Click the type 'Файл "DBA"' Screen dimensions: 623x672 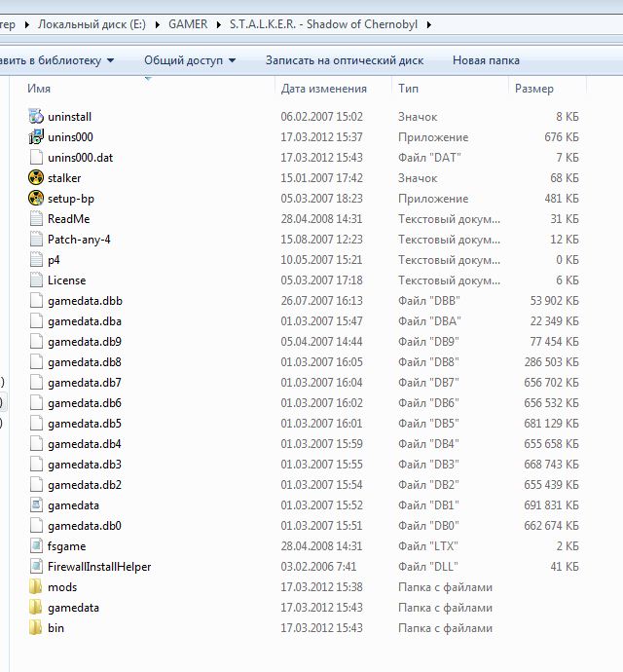(429, 321)
